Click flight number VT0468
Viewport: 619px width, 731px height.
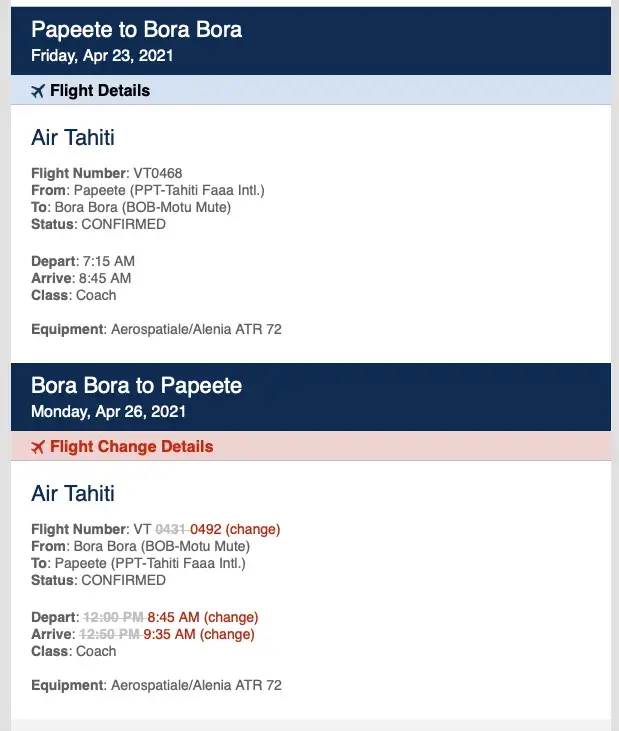[x=158, y=173]
